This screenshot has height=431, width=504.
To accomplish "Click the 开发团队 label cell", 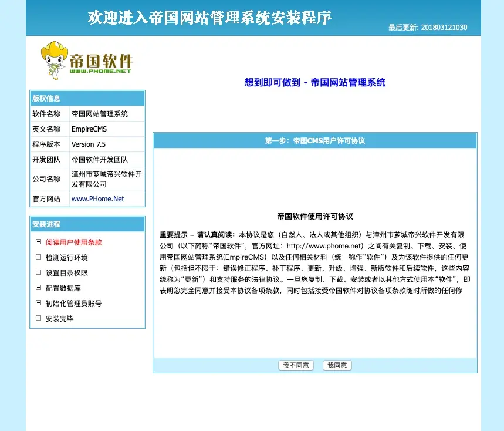I will click(x=50, y=160).
